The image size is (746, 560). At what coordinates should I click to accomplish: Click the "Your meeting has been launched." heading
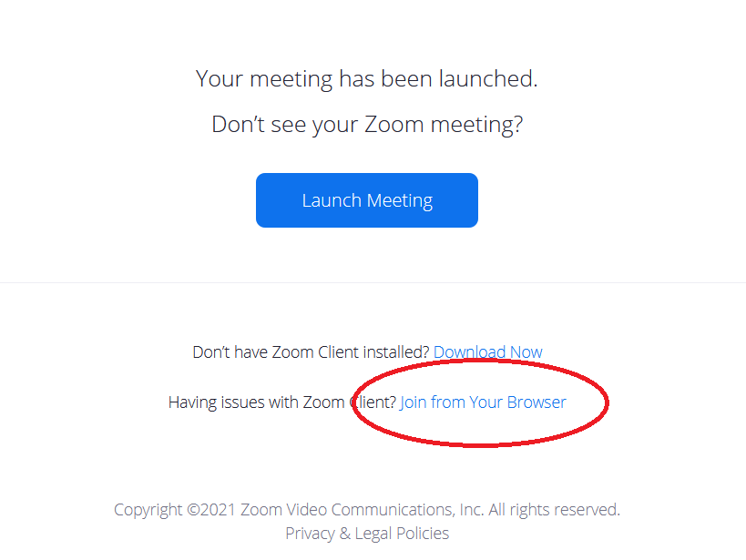[x=366, y=79]
